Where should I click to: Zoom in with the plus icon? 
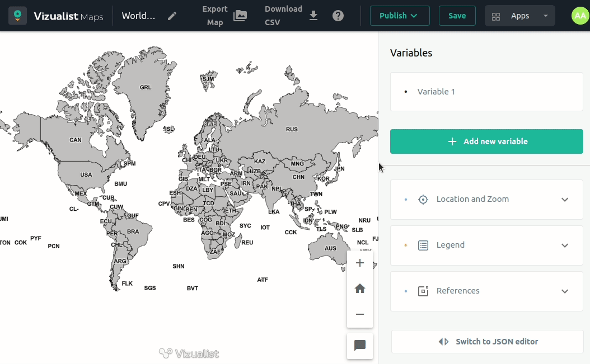point(360,263)
